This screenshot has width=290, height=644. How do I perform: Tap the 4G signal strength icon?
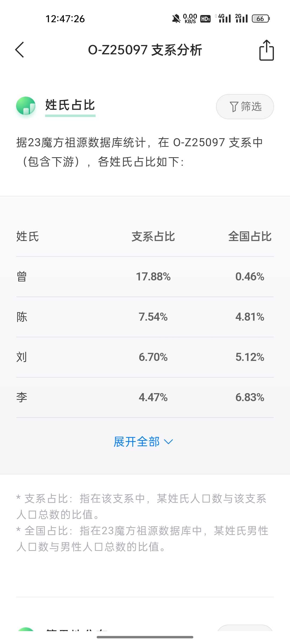click(223, 18)
